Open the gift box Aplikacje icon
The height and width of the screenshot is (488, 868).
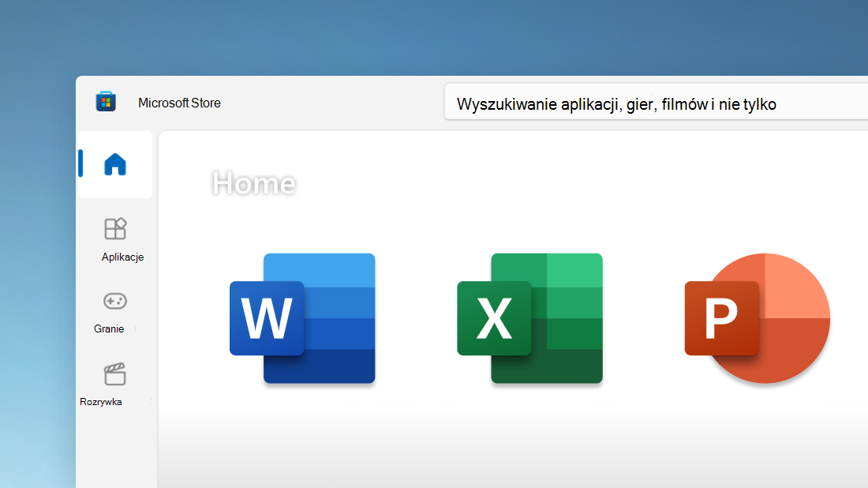[115, 227]
